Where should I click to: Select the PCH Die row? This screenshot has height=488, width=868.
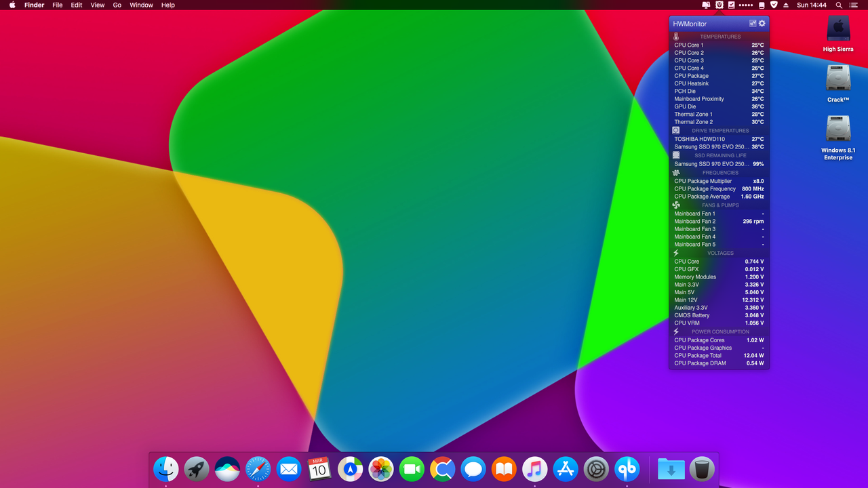point(719,91)
